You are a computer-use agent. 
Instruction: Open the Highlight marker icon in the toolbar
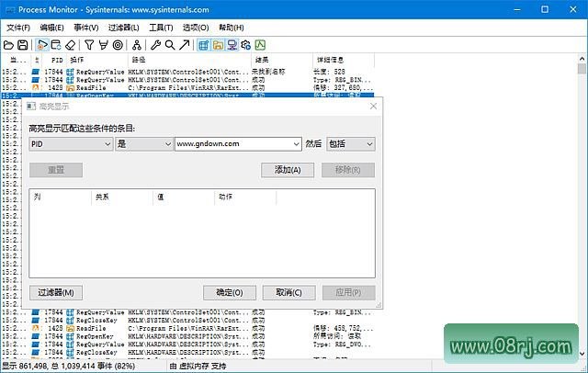(x=103, y=45)
